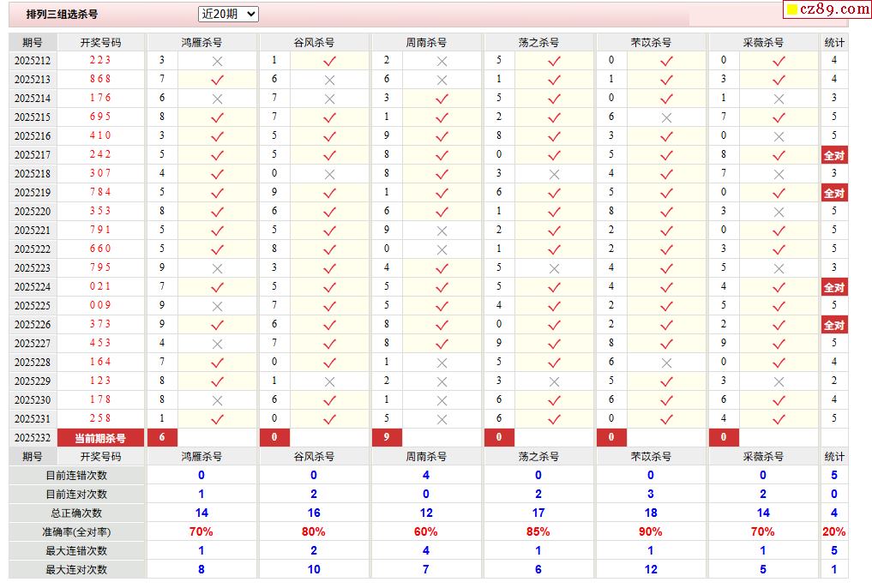The width and height of the screenshot is (872, 588).
Task: Click the 总正确次数 row label
Action: tap(76, 513)
